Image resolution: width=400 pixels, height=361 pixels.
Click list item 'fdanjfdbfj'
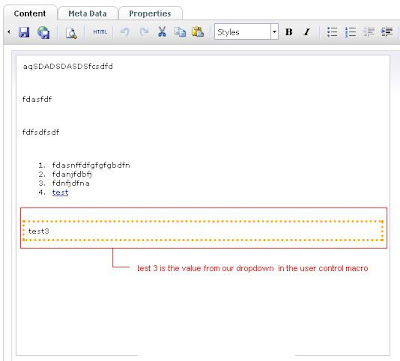pyautogui.click(x=72, y=174)
